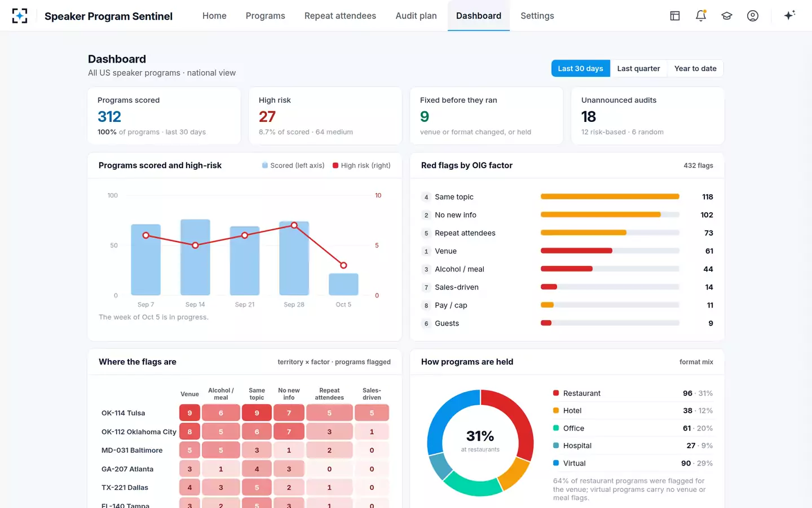
Task: Select the GA-207 Atlanta territory label
Action: [127, 469]
